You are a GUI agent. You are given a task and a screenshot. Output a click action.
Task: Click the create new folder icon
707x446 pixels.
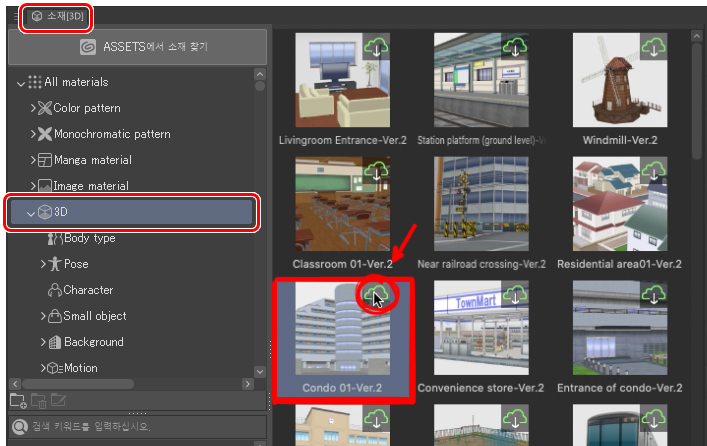pyautogui.click(x=17, y=401)
